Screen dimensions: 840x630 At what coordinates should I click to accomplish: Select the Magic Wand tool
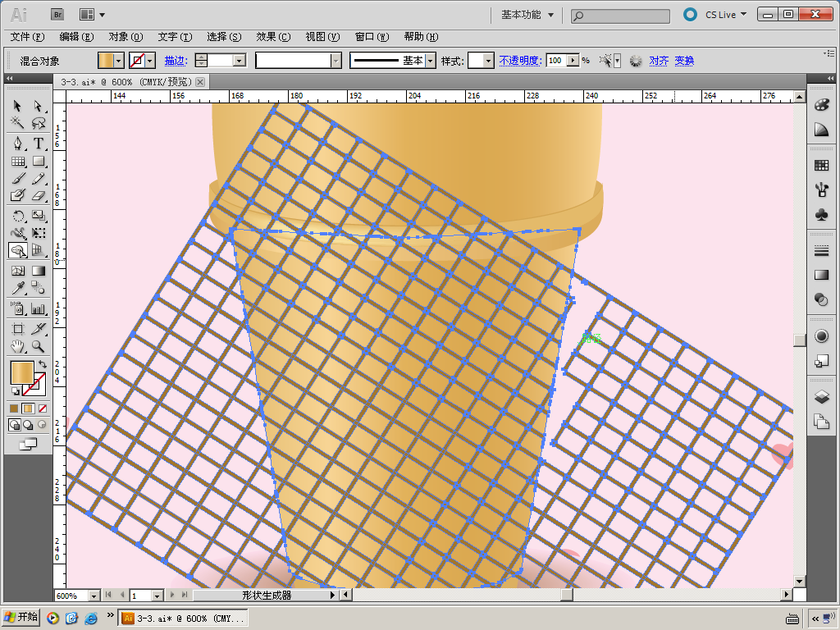click(17, 123)
